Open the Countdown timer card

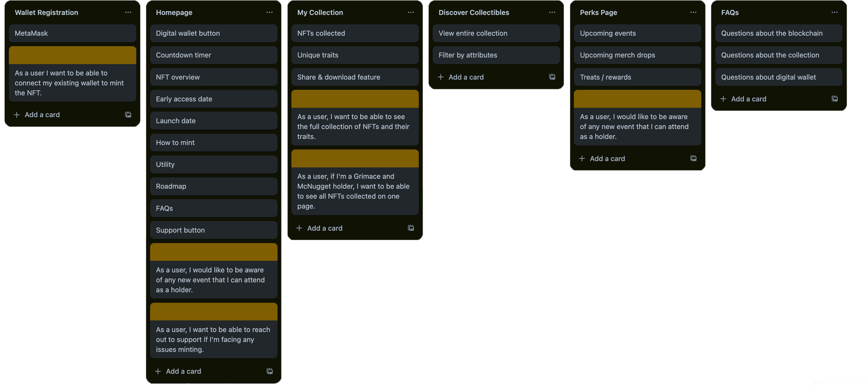214,55
